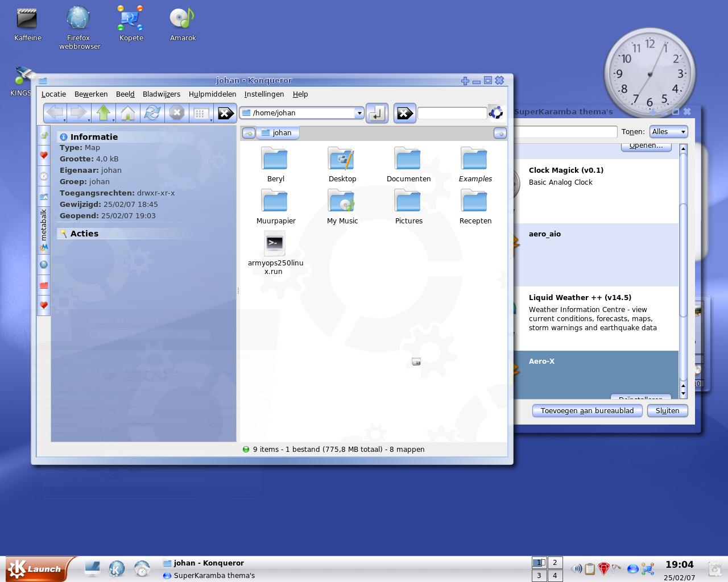Open the Beeld menu
728x582 pixels.
pyautogui.click(x=125, y=94)
